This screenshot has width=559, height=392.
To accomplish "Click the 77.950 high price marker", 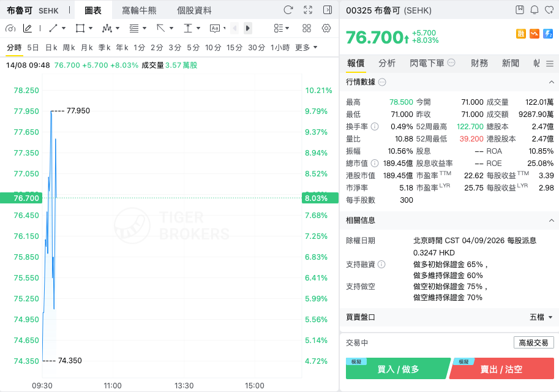I will pyautogui.click(x=78, y=111).
